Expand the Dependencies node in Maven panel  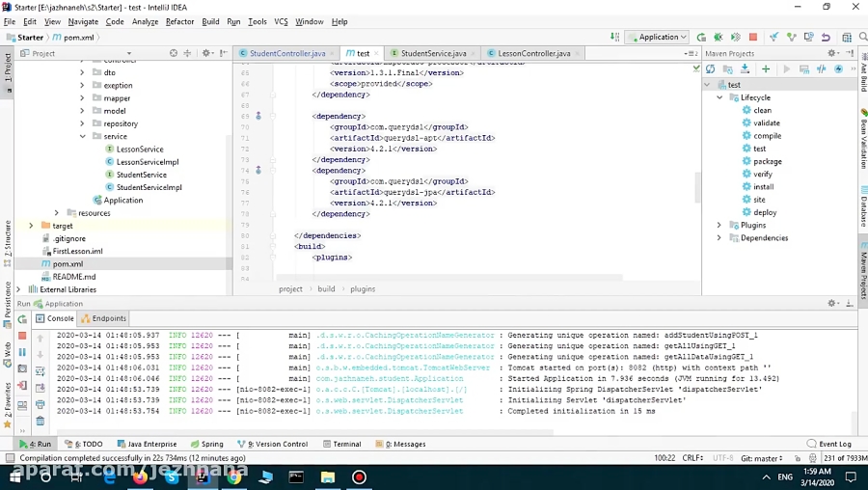point(719,238)
